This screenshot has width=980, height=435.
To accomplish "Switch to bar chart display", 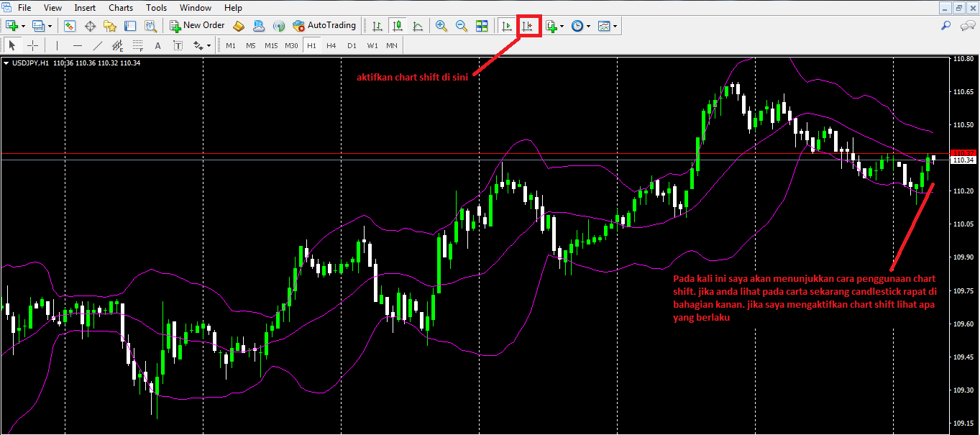I will 377,26.
